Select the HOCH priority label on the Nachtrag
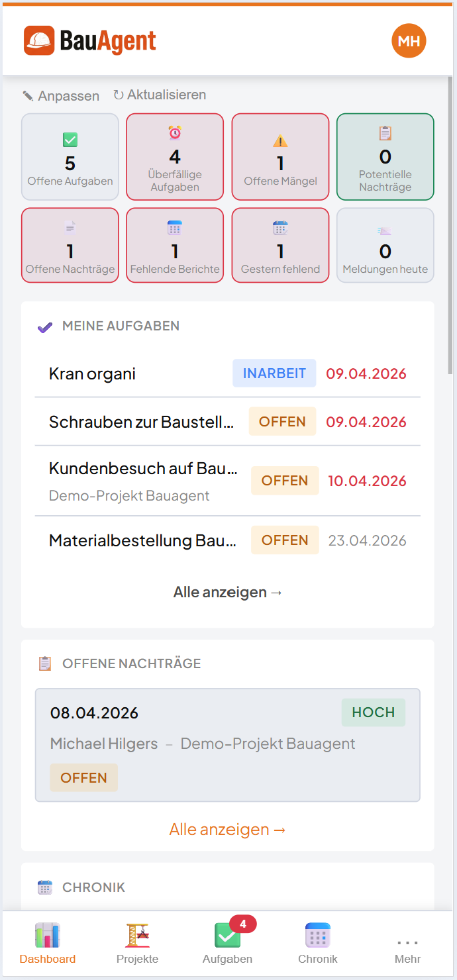The height and width of the screenshot is (980, 457). pyautogui.click(x=373, y=712)
